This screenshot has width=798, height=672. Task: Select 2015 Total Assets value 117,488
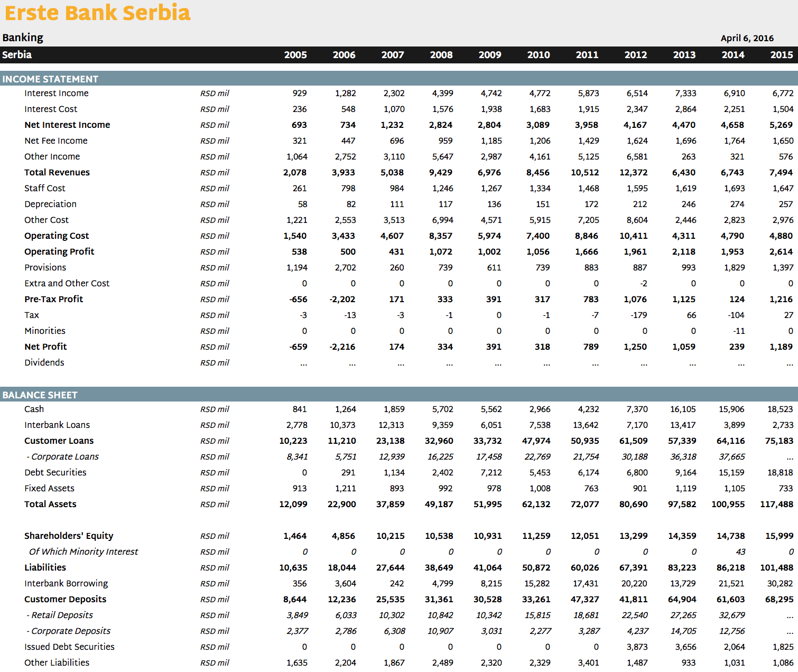(x=777, y=505)
